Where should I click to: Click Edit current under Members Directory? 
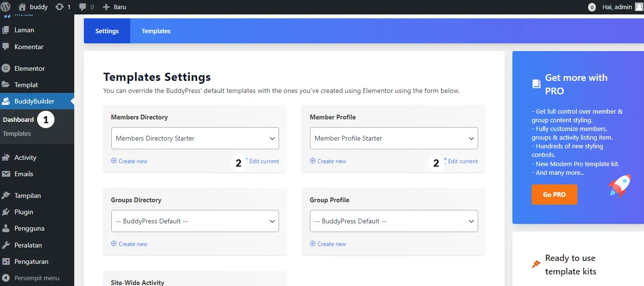coord(264,161)
